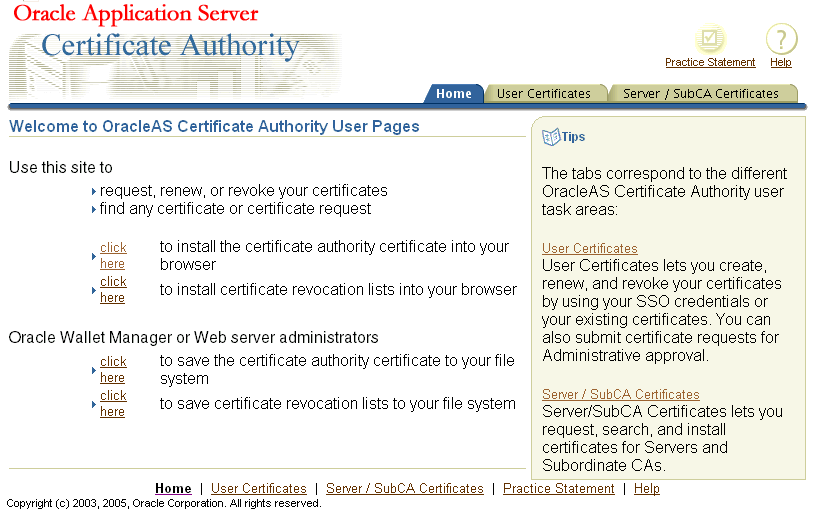Click the Welcome to OracleAS Certificate Authority heading

[214, 127]
